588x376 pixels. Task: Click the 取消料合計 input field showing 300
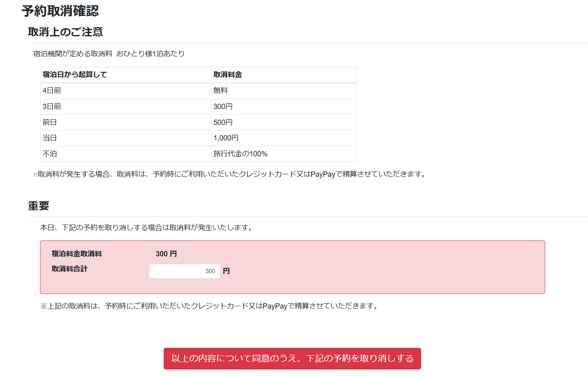pos(185,271)
